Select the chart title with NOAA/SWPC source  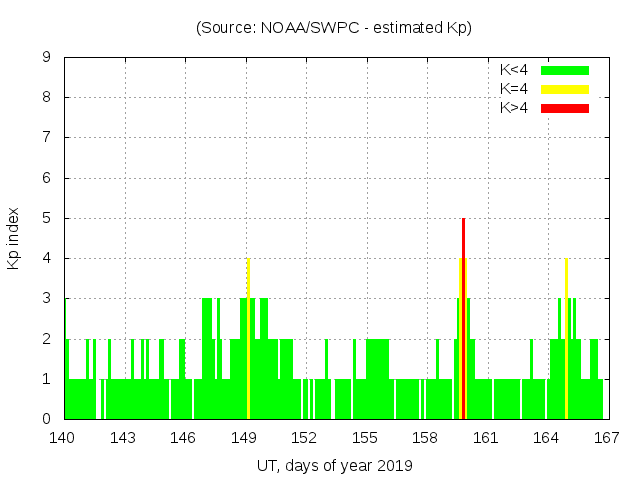pyautogui.click(x=334, y=28)
